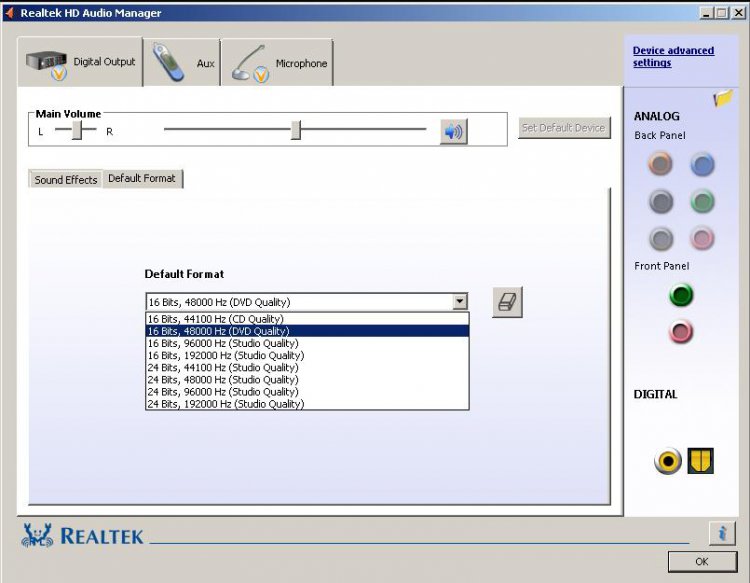Open connector settings folder icon
Viewport: 750px width, 583px height.
pyautogui.click(x=723, y=99)
